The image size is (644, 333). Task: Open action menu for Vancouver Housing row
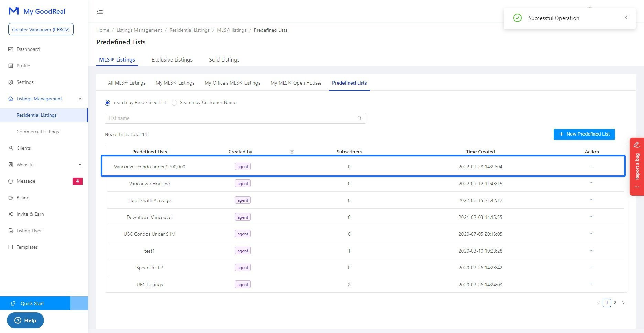point(591,183)
